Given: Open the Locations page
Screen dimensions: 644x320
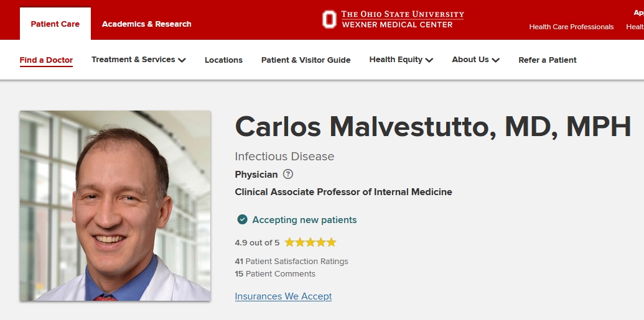Looking at the screenshot, I should pos(223,60).
